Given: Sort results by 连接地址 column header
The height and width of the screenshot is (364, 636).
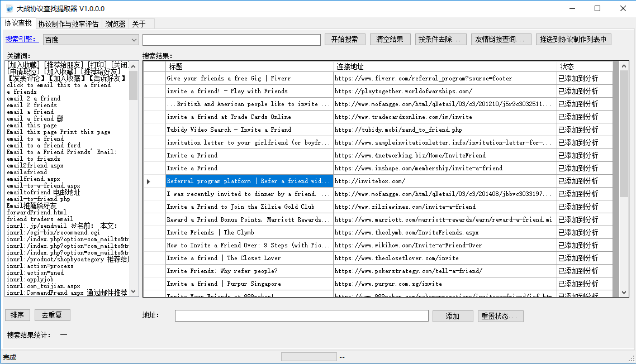Looking at the screenshot, I should pyautogui.click(x=444, y=66).
